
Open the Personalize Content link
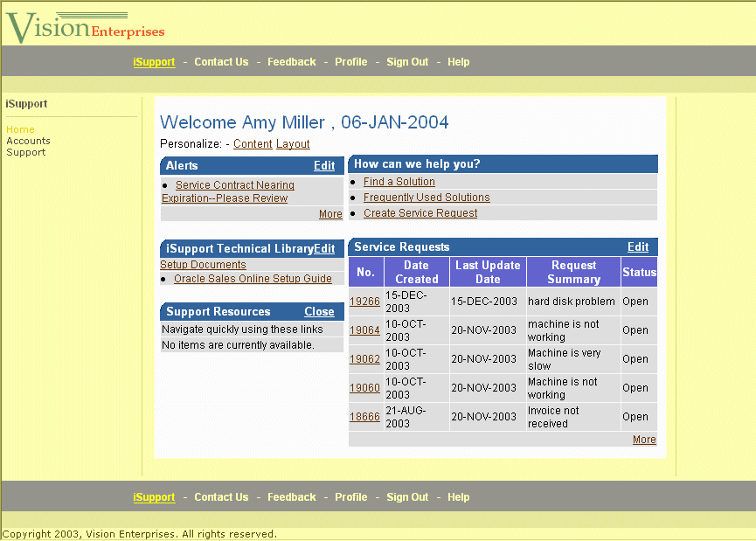point(253,143)
